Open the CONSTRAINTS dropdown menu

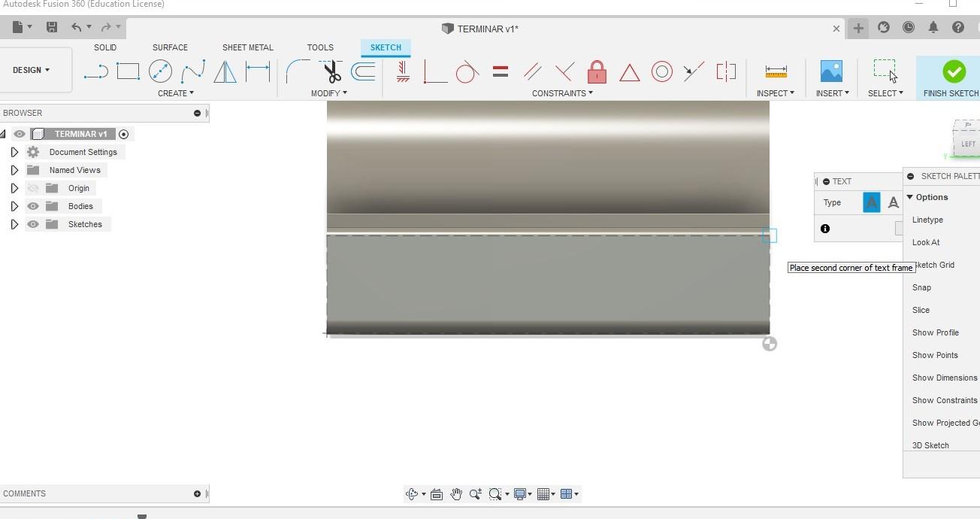562,93
